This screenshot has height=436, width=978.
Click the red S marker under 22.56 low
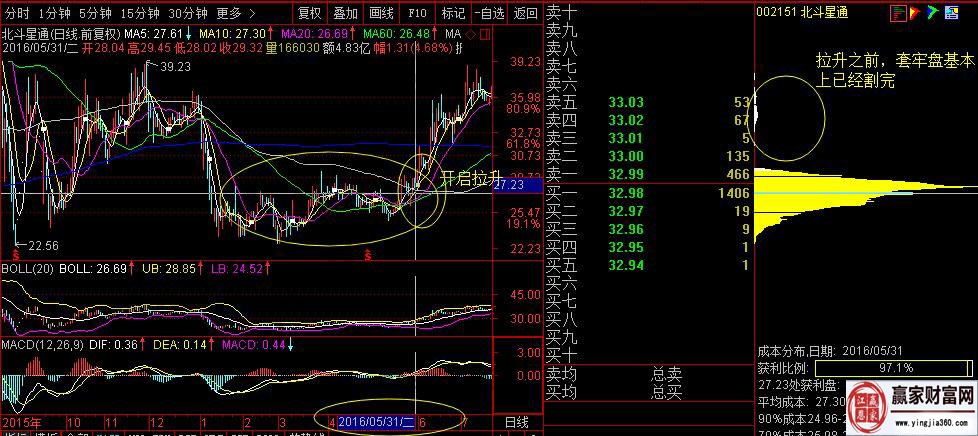click(x=14, y=256)
